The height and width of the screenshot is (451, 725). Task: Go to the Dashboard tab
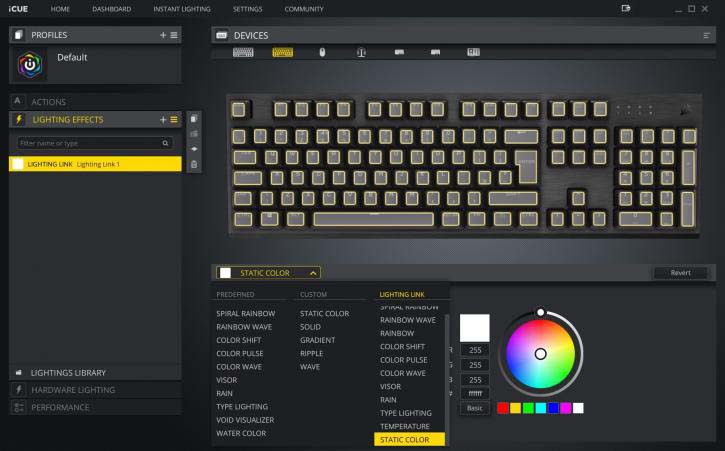(x=111, y=9)
